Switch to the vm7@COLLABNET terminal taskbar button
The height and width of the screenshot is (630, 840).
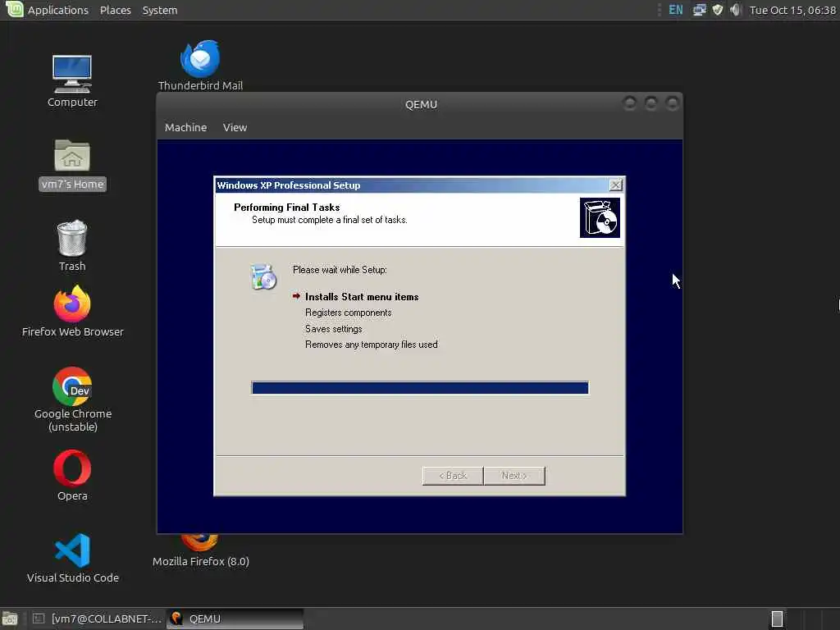97,619
